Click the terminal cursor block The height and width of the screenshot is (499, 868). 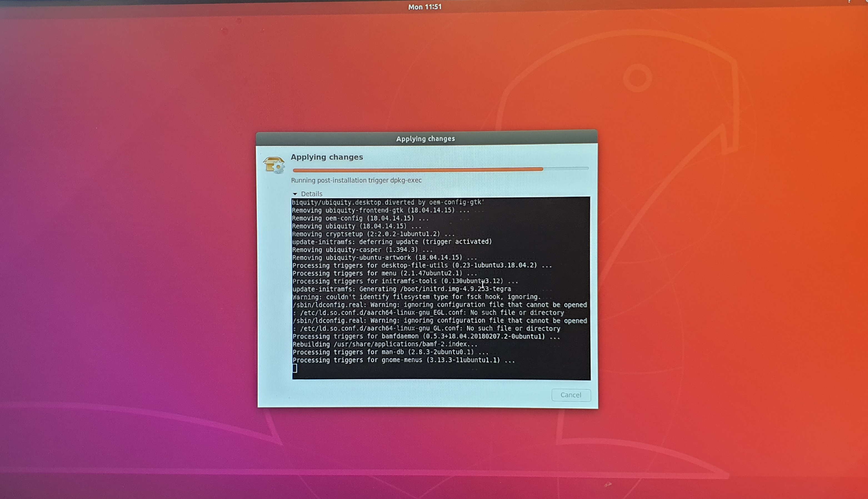(295, 368)
